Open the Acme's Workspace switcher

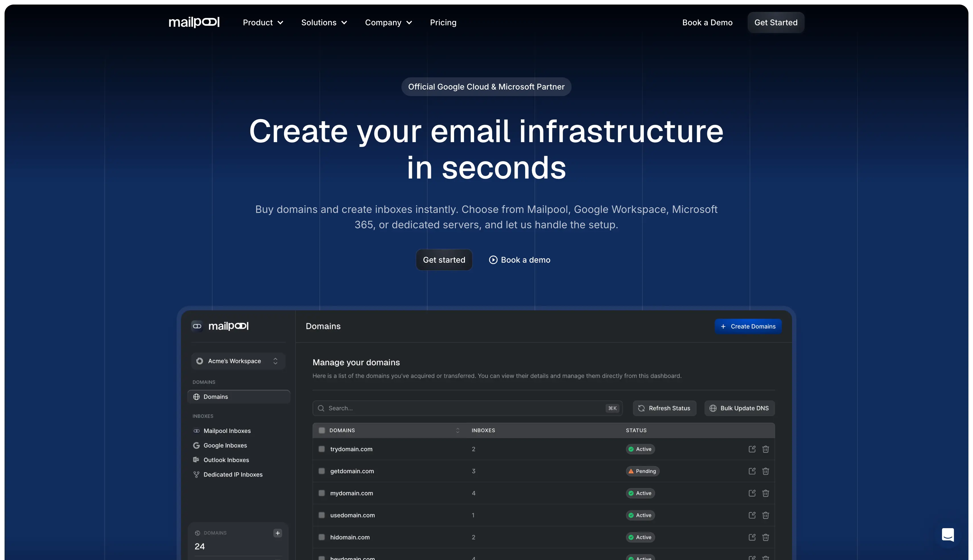(x=238, y=361)
